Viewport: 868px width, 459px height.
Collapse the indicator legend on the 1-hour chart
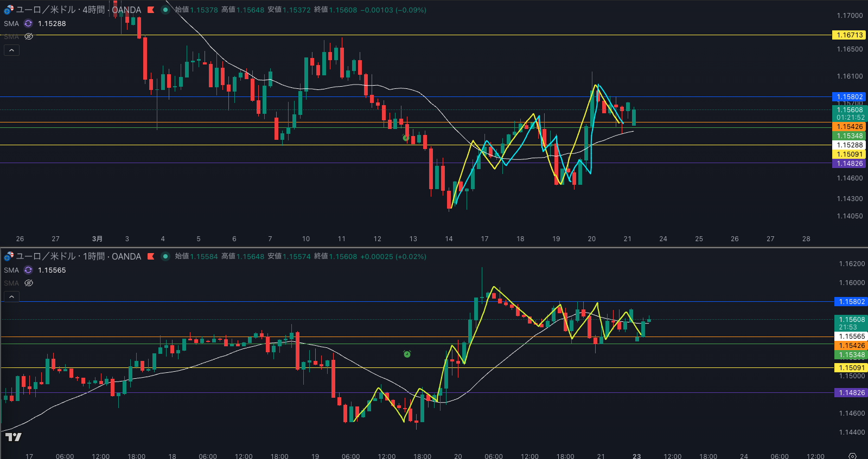pos(11,297)
